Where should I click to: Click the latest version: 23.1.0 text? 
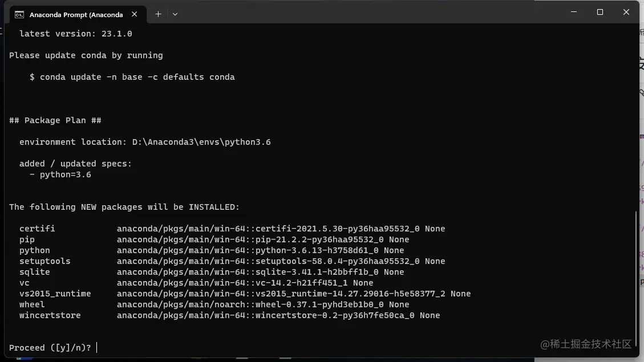pyautogui.click(x=75, y=34)
